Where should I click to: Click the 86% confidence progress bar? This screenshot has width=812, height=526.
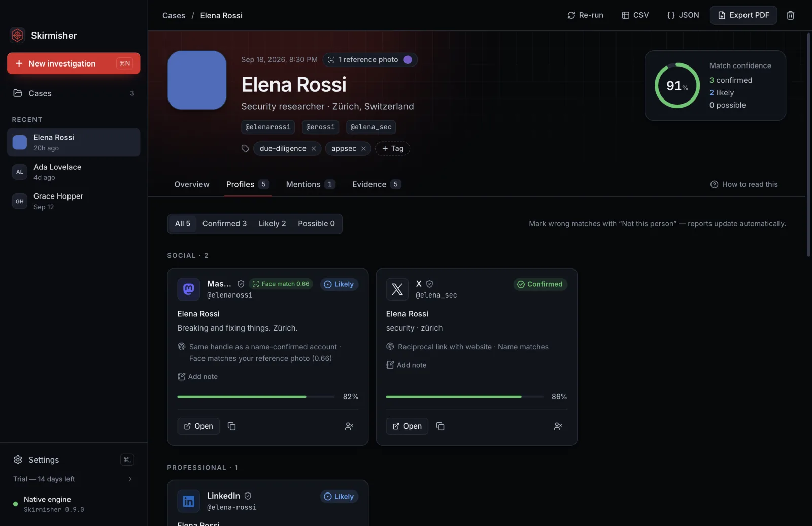coord(464,397)
